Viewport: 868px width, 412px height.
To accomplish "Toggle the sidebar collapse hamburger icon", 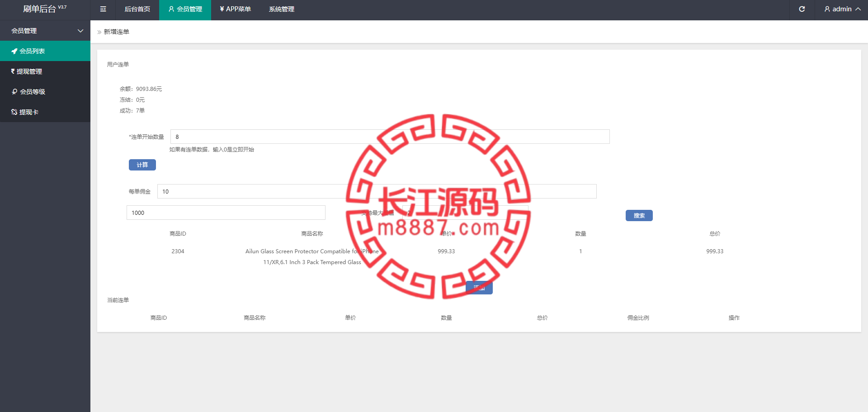I will coord(103,9).
